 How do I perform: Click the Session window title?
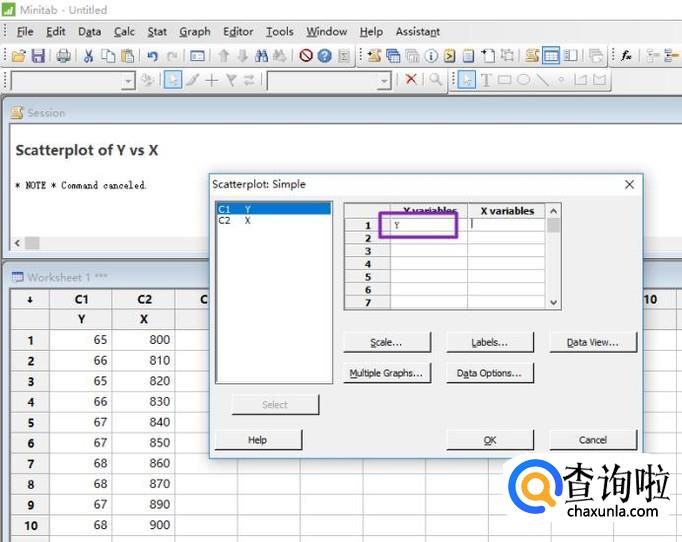coord(46,113)
